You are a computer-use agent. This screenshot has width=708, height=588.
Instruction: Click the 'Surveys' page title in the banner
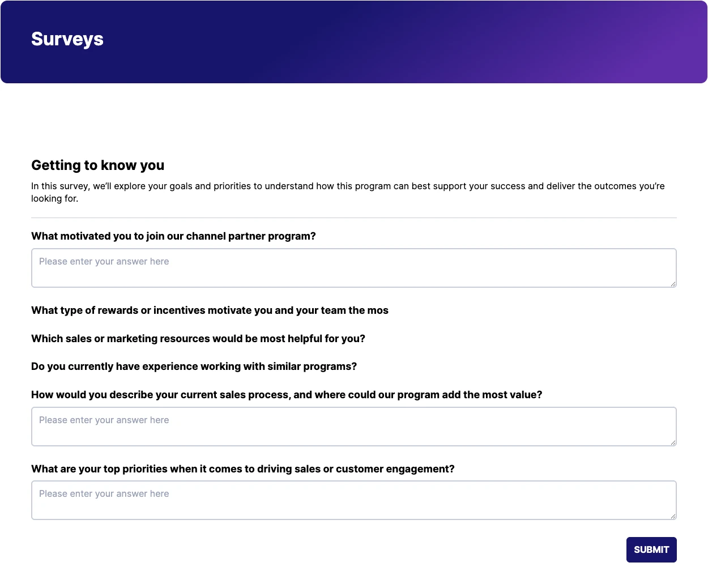coord(67,39)
